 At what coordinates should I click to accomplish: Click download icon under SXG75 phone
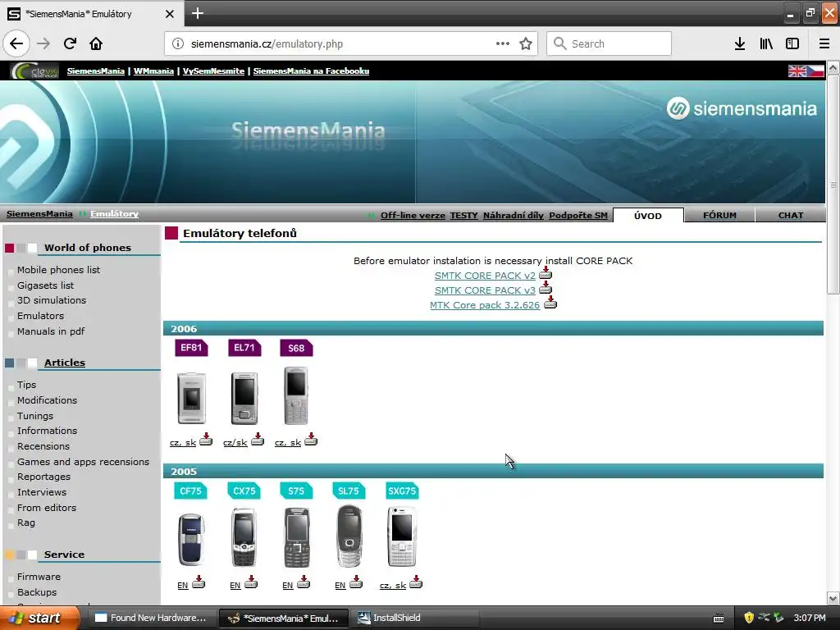tap(416, 582)
